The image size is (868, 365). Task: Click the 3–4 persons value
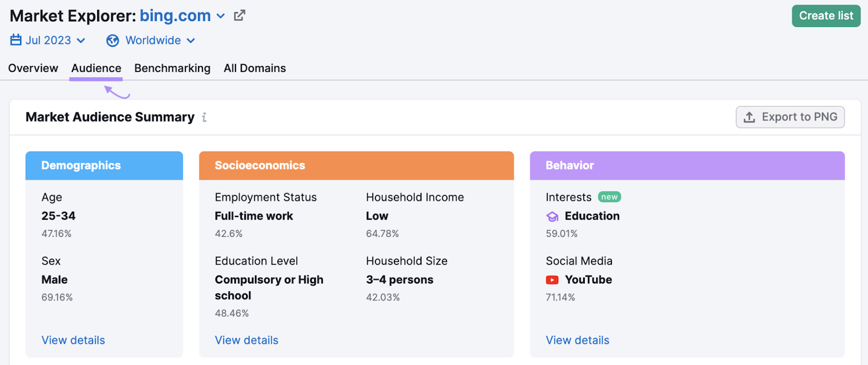pyautogui.click(x=400, y=280)
